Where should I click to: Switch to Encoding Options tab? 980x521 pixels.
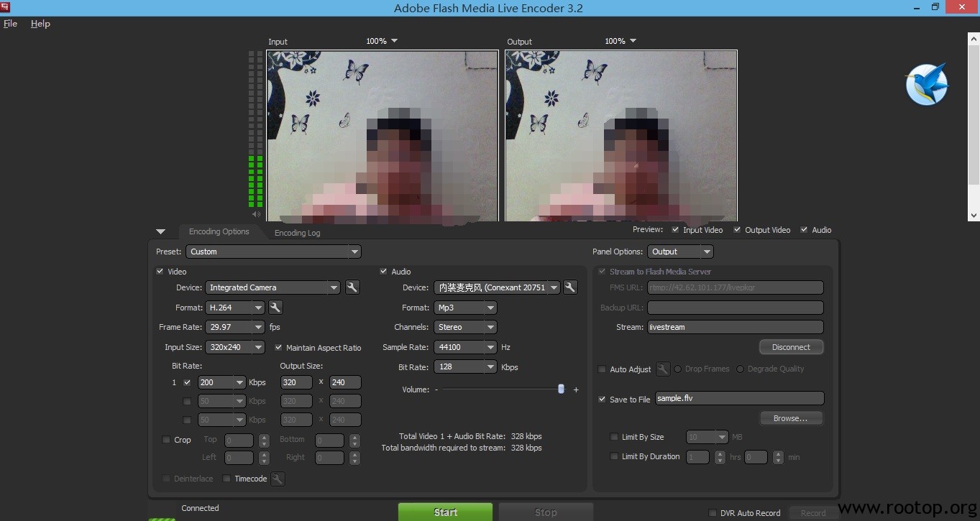(x=219, y=231)
